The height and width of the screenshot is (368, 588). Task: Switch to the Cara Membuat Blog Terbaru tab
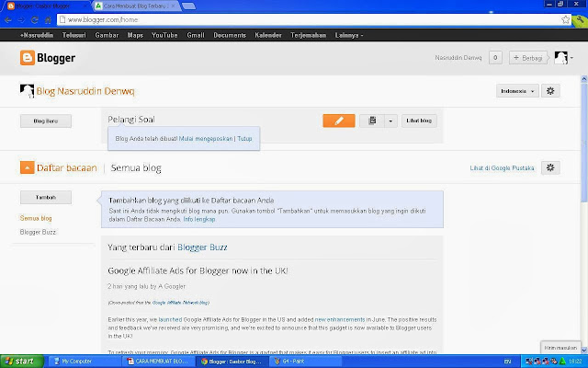click(135, 6)
